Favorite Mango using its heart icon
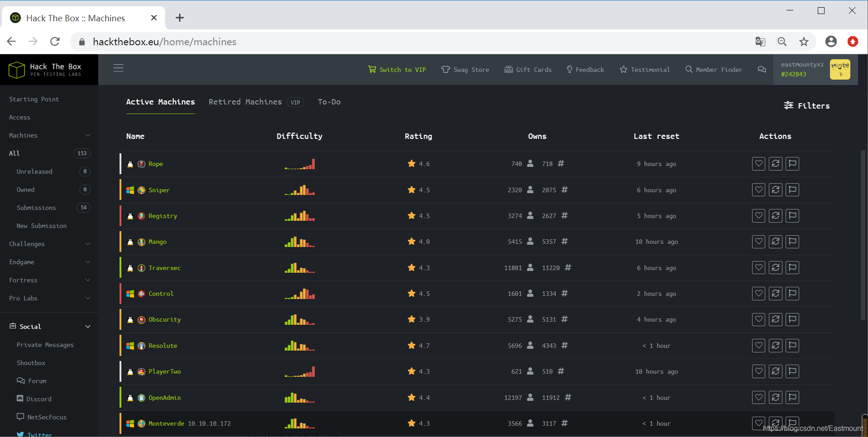The image size is (868, 437). 758,242
